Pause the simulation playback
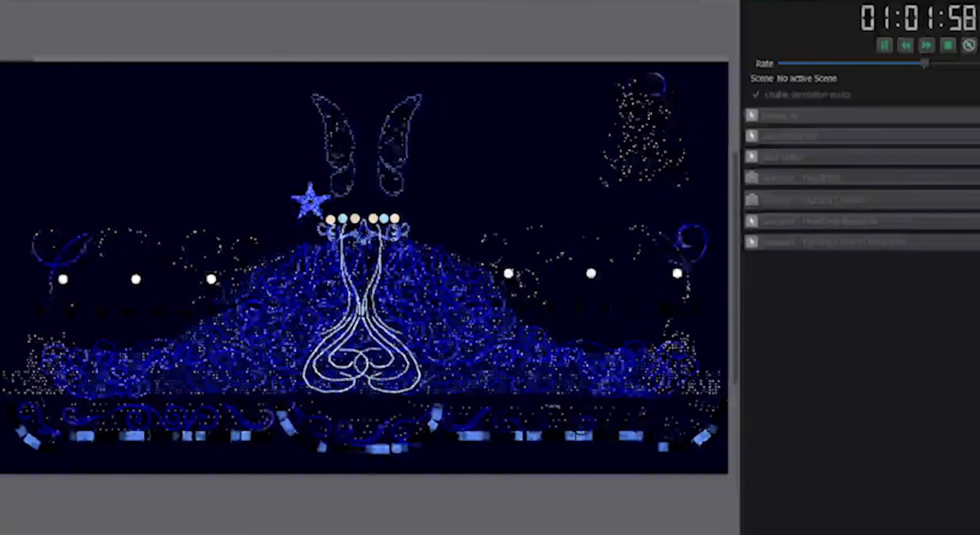The image size is (980, 535). point(884,46)
